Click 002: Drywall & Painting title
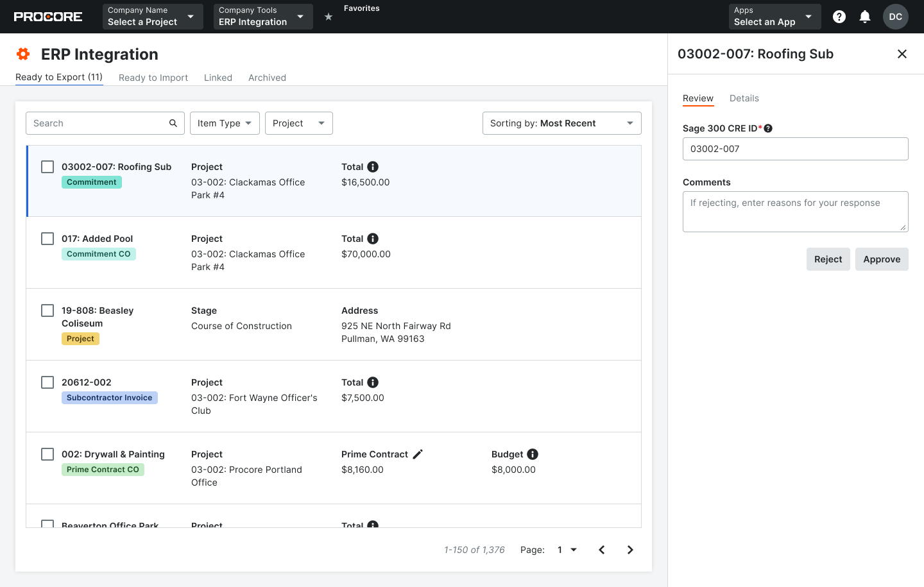Image resolution: width=924 pixels, height=587 pixels. point(113,454)
